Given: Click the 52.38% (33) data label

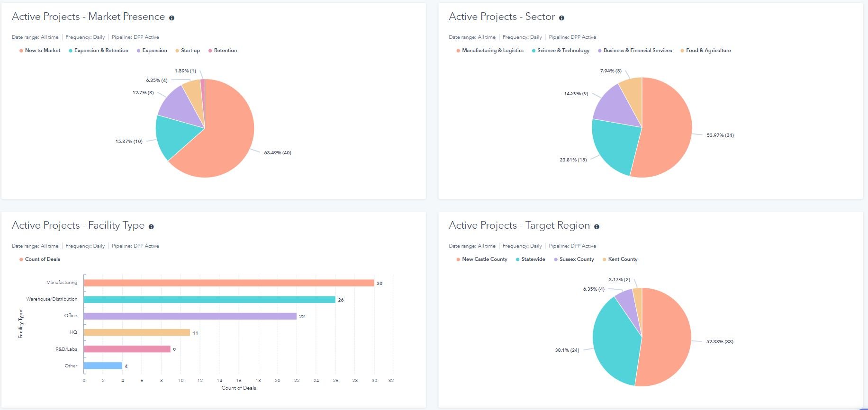Looking at the screenshot, I should coord(720,342).
